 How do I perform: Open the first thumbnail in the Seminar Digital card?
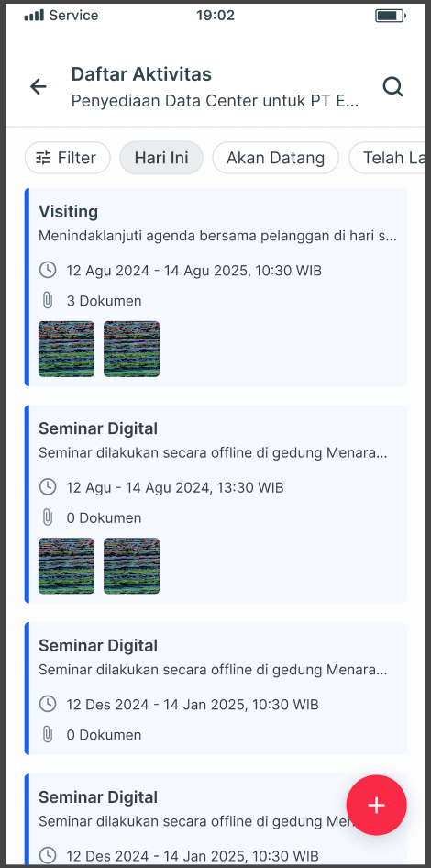[66, 566]
